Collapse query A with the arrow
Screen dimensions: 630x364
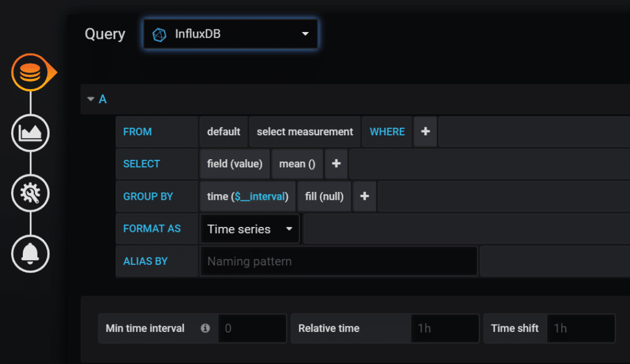91,99
